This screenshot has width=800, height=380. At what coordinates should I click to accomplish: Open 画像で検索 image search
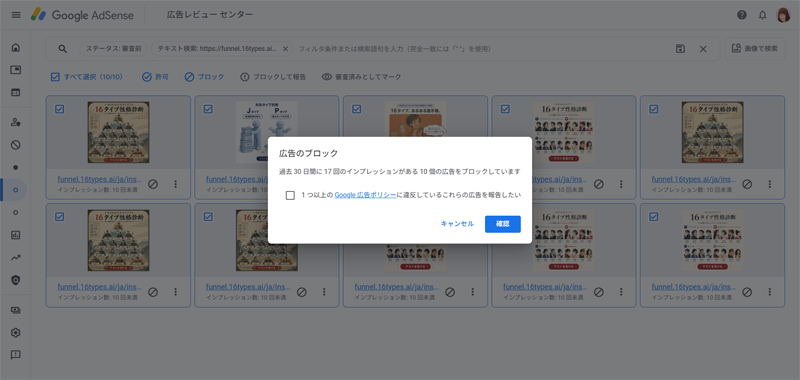coord(755,49)
